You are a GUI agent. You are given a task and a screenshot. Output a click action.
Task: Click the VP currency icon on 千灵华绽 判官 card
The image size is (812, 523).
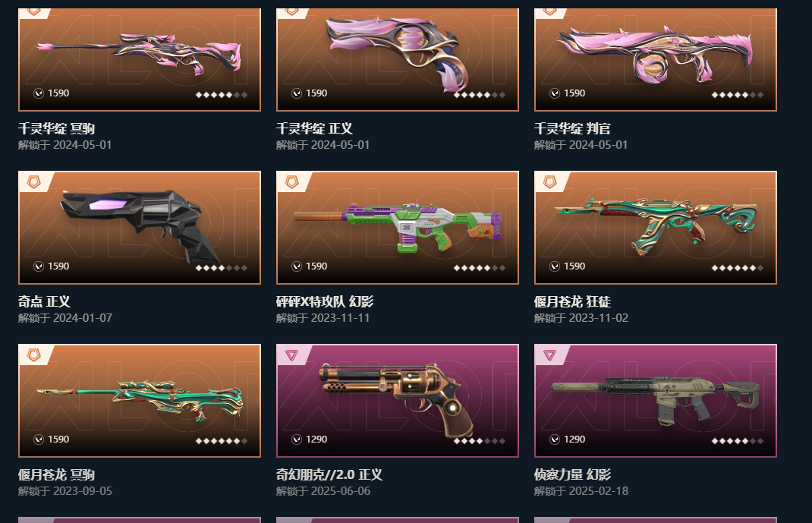click(555, 93)
